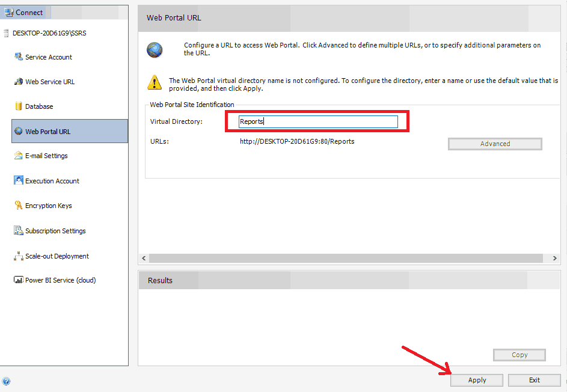Click the Web Service URL icon

(18, 82)
